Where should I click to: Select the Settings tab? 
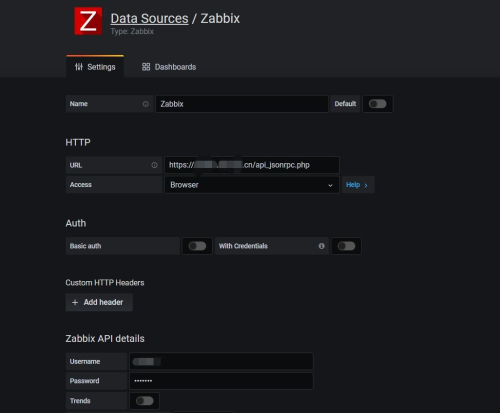[95, 67]
